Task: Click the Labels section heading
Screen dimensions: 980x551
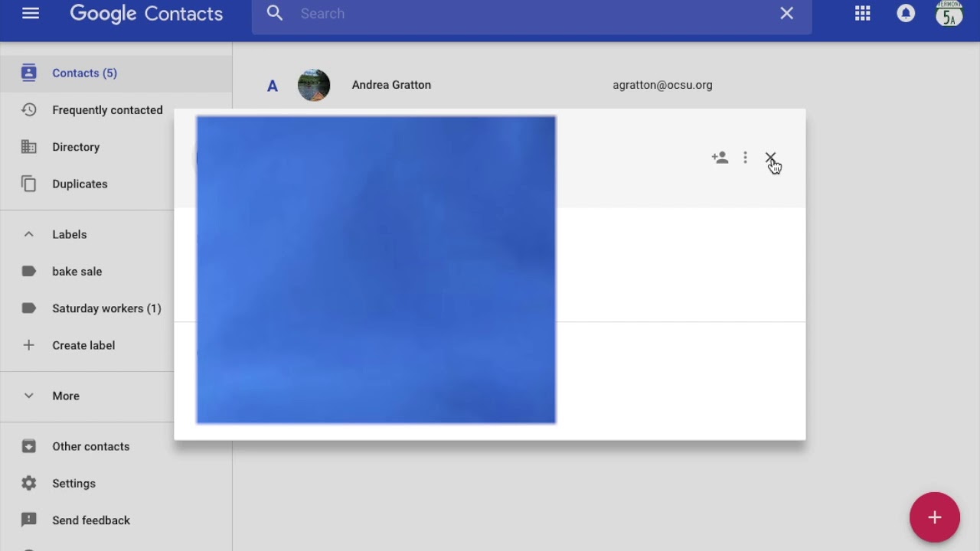Action: pyautogui.click(x=70, y=234)
